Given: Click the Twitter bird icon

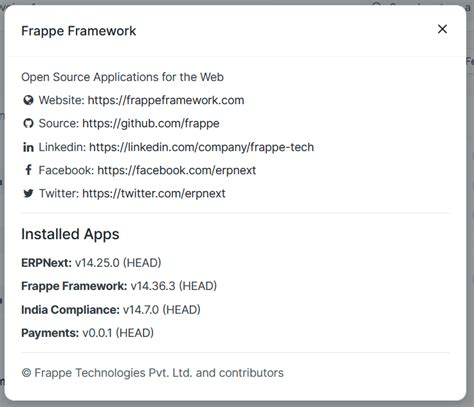Looking at the screenshot, I should tap(28, 193).
